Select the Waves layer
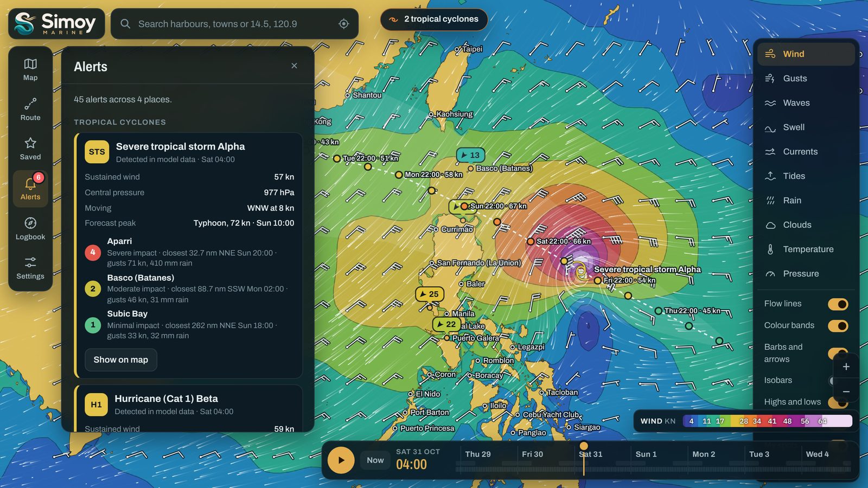 pos(806,102)
